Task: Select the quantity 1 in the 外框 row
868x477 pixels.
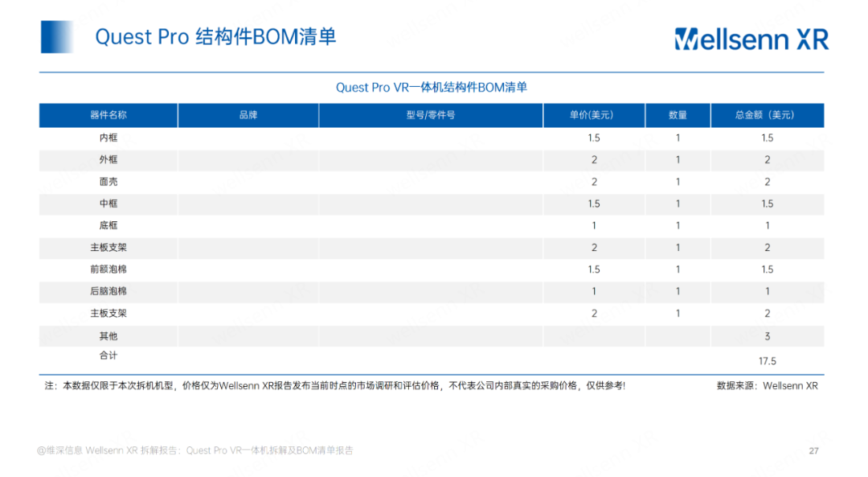Action: pos(678,159)
